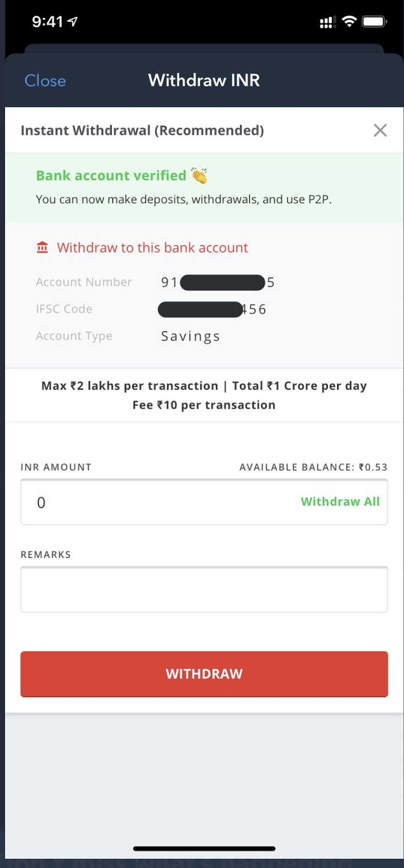Viewport: 404px width, 868px height.
Task: Click the masked Account Number value
Action: point(218,283)
